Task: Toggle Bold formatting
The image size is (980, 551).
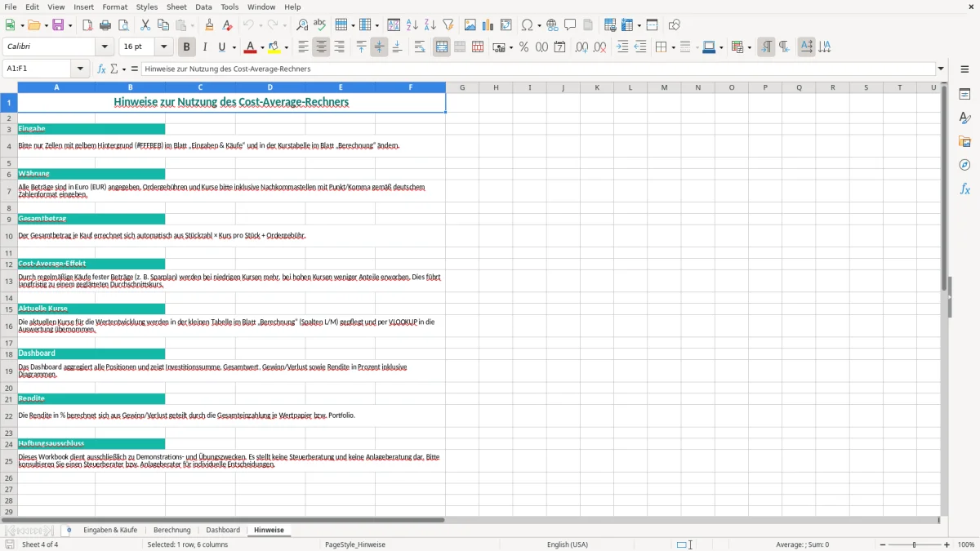Action: [x=186, y=47]
